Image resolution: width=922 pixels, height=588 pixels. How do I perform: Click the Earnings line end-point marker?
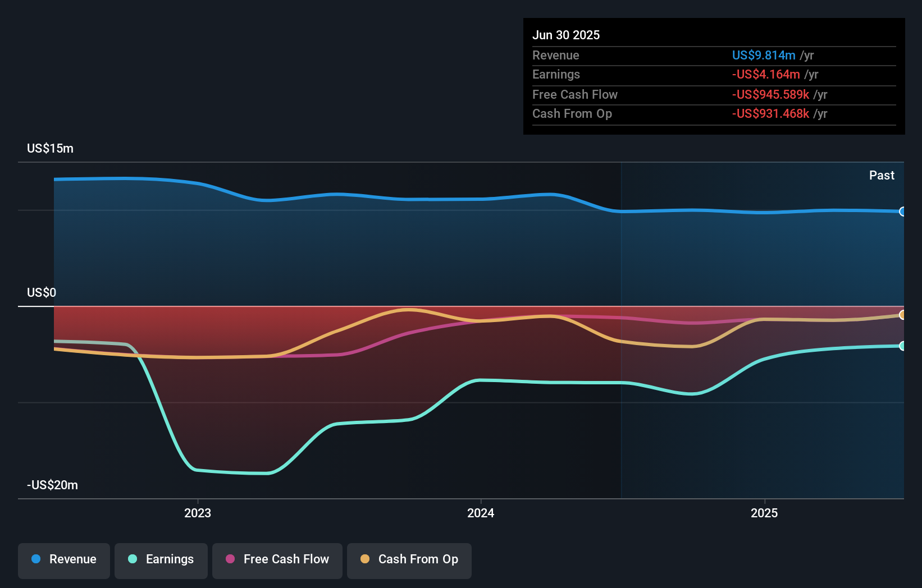coord(902,346)
